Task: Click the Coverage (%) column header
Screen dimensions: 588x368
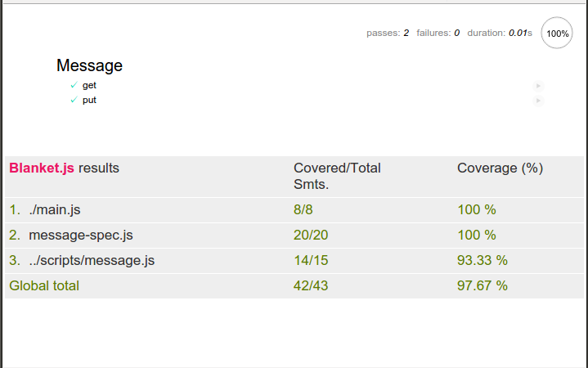Action: point(500,168)
